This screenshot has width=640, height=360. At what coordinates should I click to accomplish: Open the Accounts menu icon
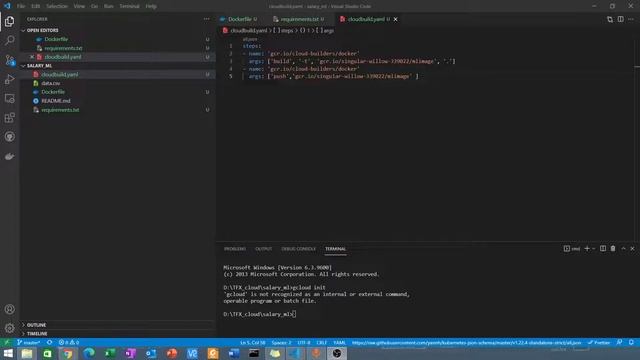[x=9, y=309]
